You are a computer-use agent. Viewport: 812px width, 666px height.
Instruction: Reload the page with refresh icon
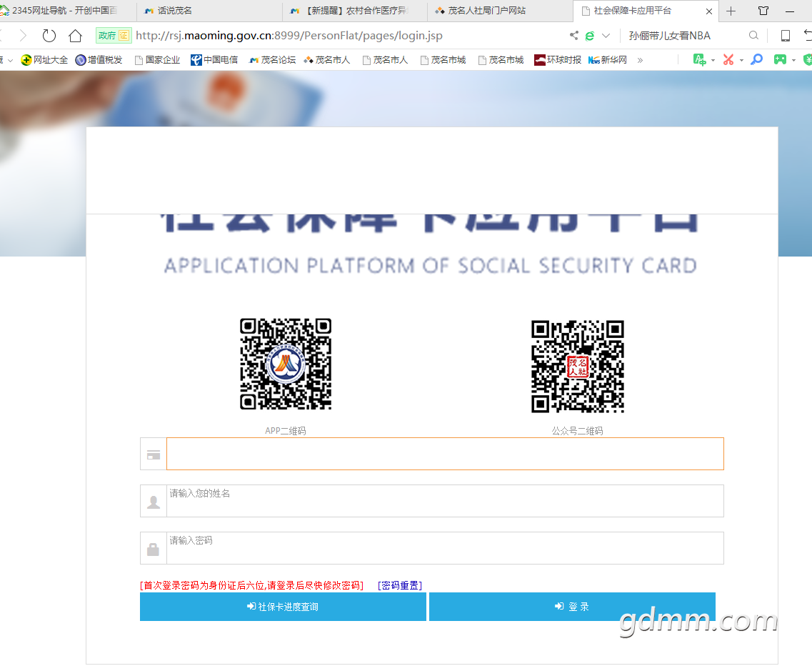(49, 36)
